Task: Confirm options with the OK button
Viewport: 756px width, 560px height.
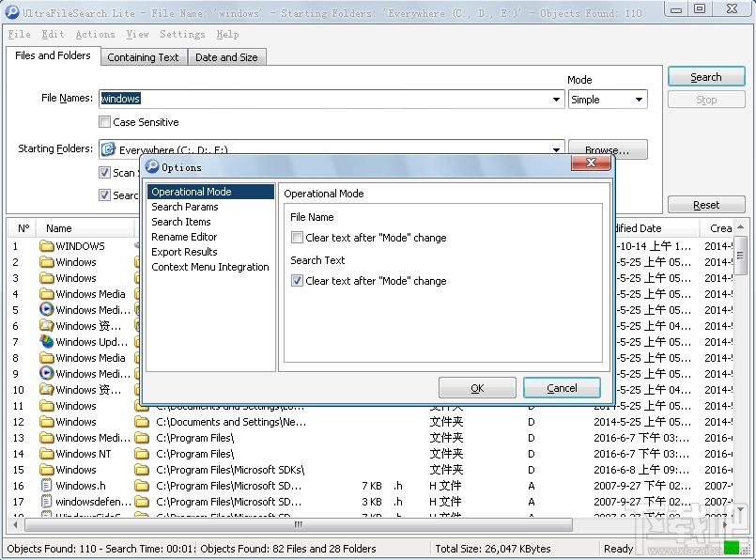Action: [x=477, y=388]
